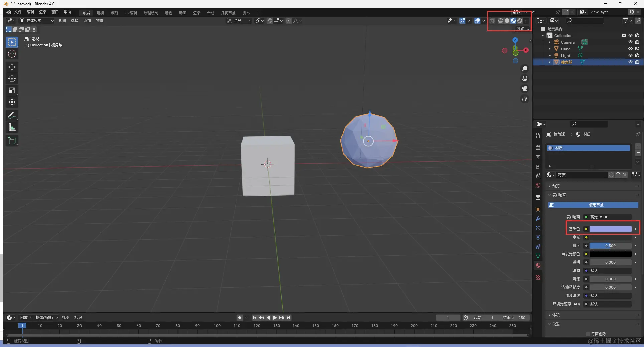Open the Render properties tab
The width and height of the screenshot is (644, 347).
point(538,148)
